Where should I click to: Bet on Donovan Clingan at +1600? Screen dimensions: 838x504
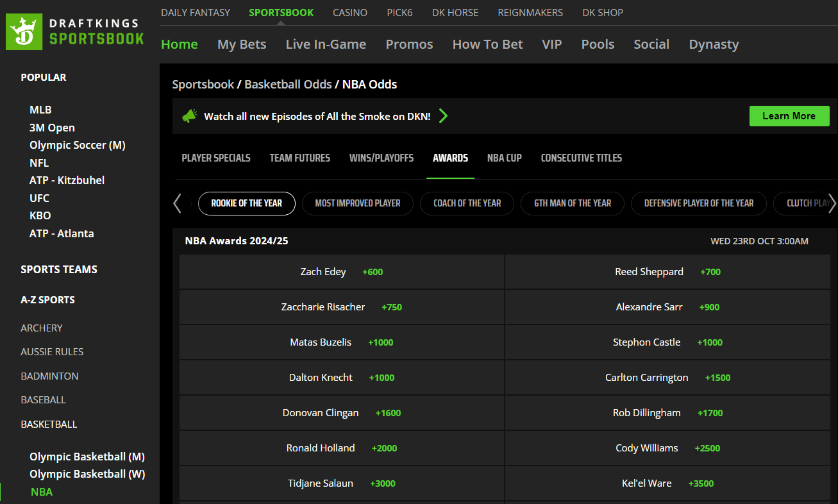point(342,413)
